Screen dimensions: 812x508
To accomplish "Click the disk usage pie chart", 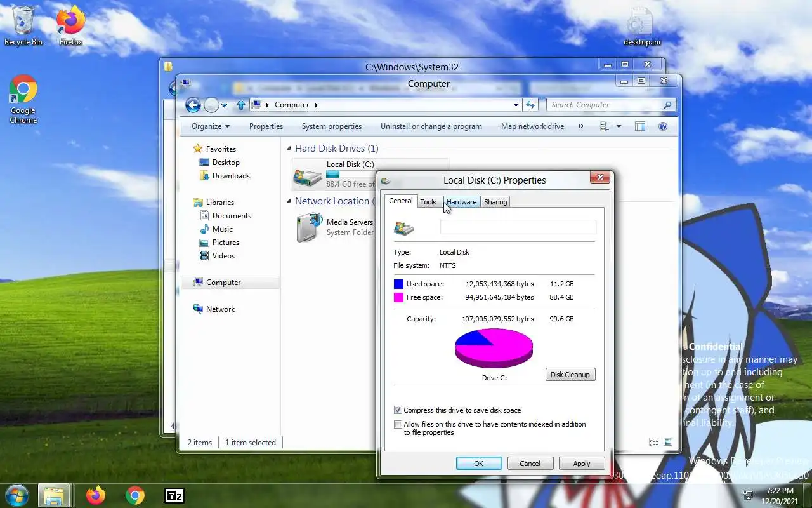I will (494, 348).
